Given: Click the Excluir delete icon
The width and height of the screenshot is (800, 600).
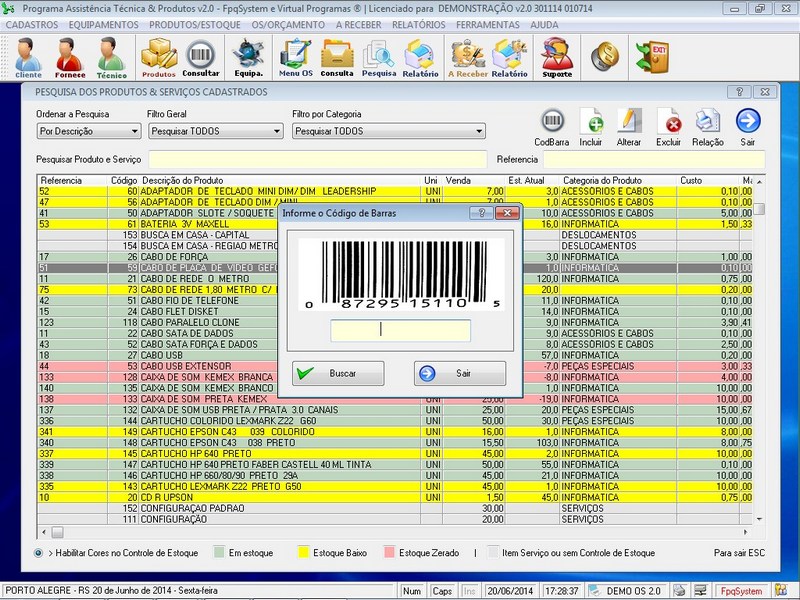Looking at the screenshot, I should pos(668,128).
